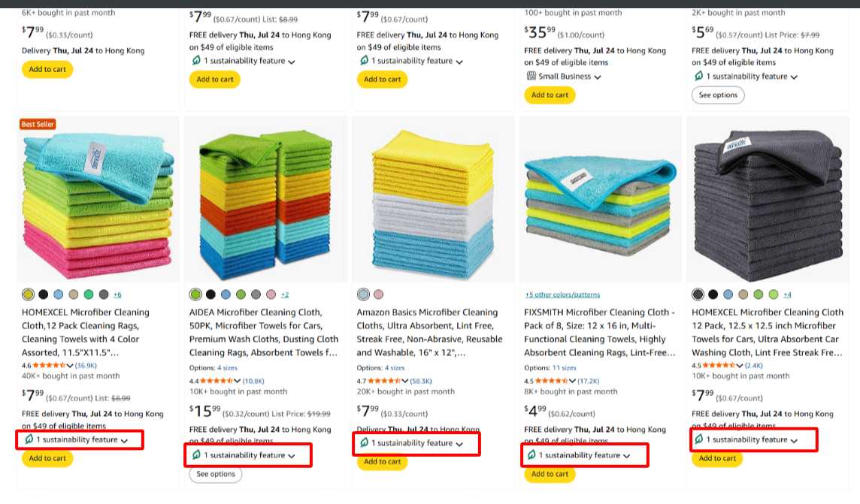Open the "11 sizes" options link
Image resolution: width=860 pixels, height=504 pixels.
[564, 368]
